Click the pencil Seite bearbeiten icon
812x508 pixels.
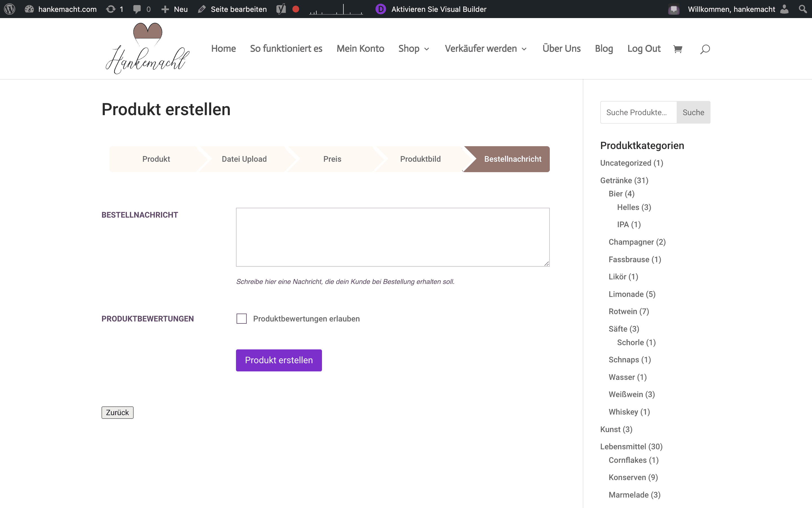(202, 9)
